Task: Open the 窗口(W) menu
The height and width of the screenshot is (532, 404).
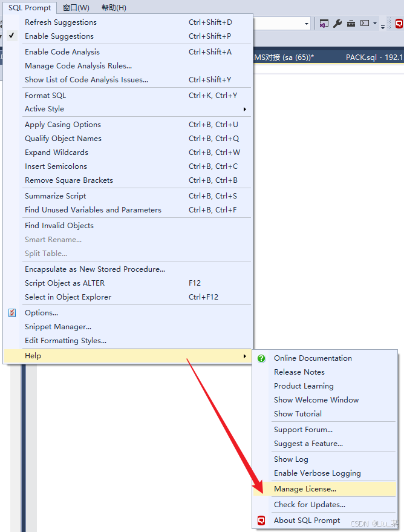Action: pyautogui.click(x=76, y=7)
